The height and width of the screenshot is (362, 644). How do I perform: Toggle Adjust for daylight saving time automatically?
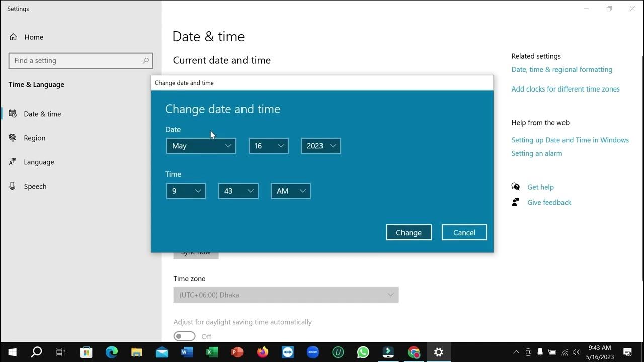click(184, 336)
